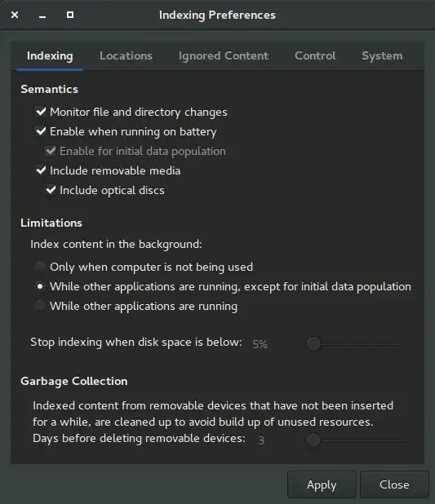Click the Days before deleting removable devices label
The height and width of the screenshot is (504, 435).
tap(139, 438)
